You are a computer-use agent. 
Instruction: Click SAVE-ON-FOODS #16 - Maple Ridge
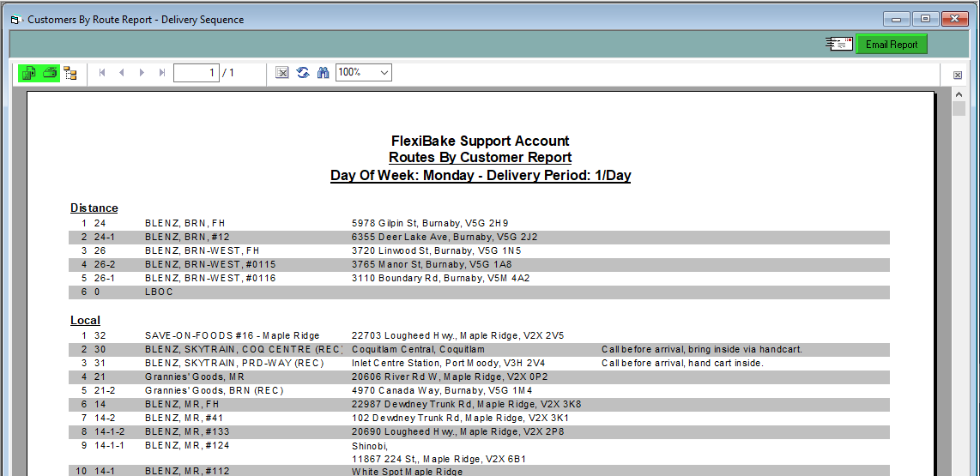click(233, 335)
